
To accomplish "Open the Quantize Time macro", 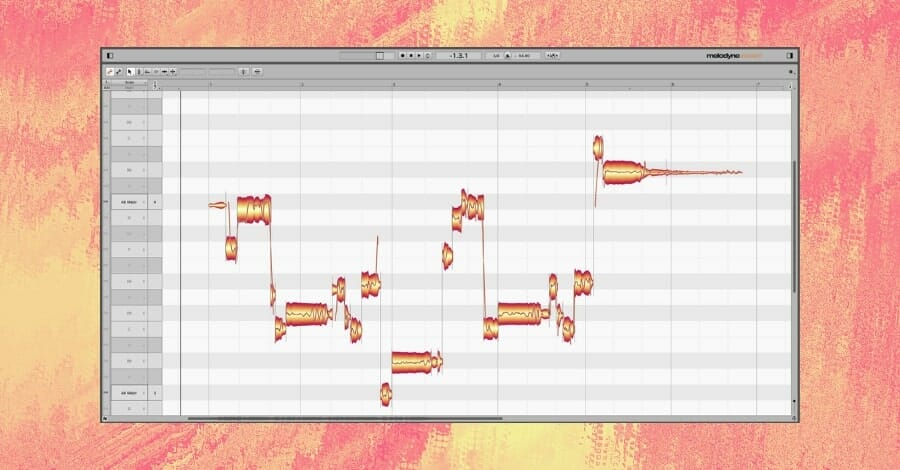I will [257, 72].
